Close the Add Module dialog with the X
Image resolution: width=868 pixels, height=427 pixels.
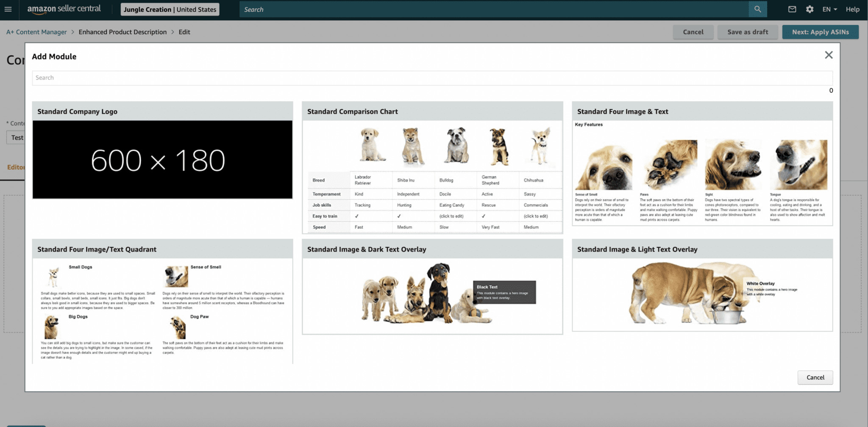point(829,55)
